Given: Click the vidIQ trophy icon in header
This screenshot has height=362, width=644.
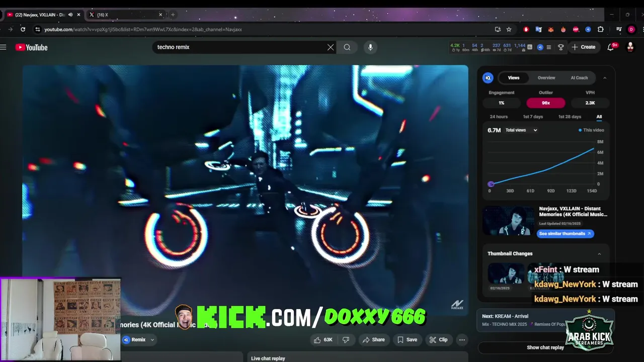Looking at the screenshot, I should coord(561,47).
